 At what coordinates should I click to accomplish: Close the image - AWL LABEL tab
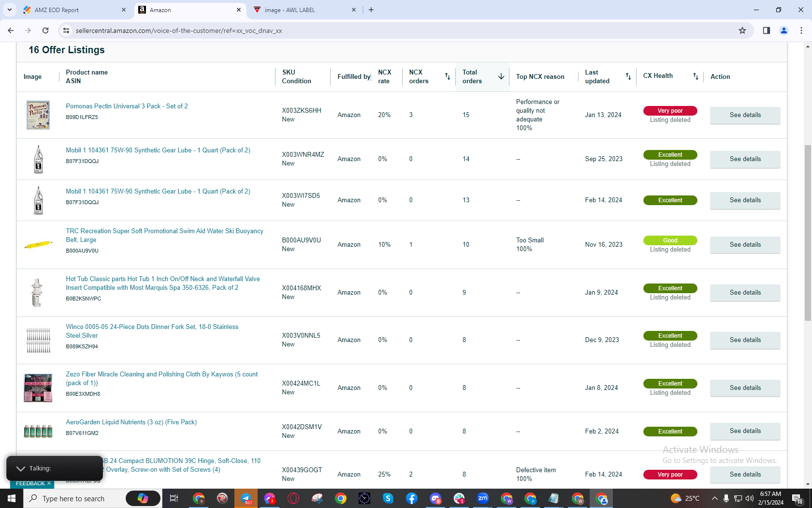click(x=354, y=10)
